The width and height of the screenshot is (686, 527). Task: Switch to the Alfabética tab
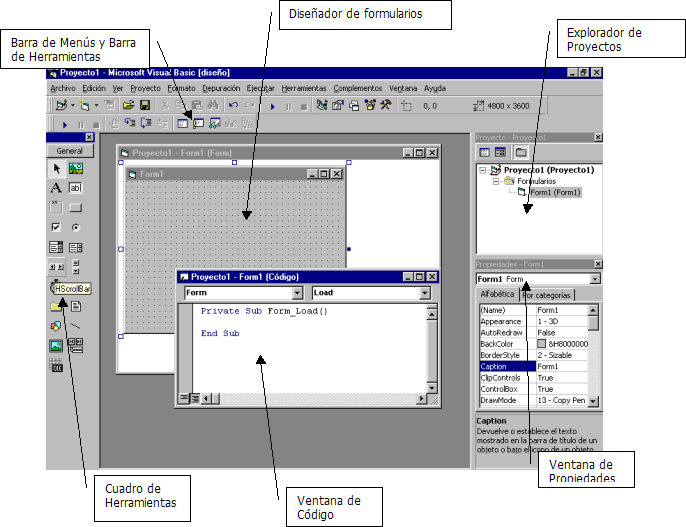click(x=497, y=294)
